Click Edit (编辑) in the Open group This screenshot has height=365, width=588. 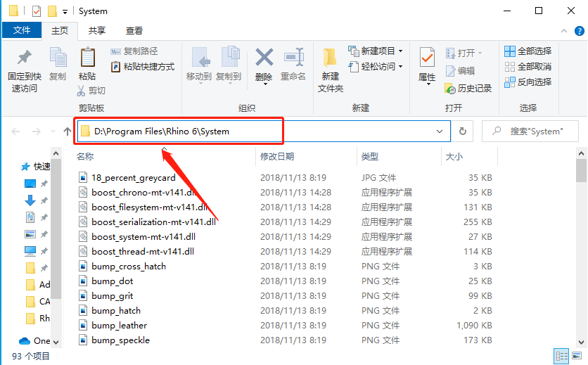[460, 70]
